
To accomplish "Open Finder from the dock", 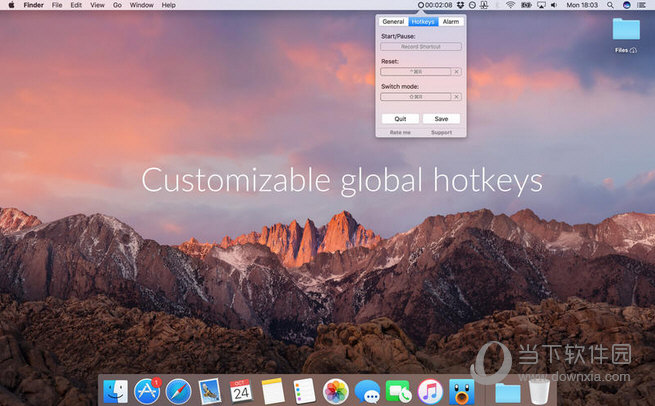I will pos(115,391).
